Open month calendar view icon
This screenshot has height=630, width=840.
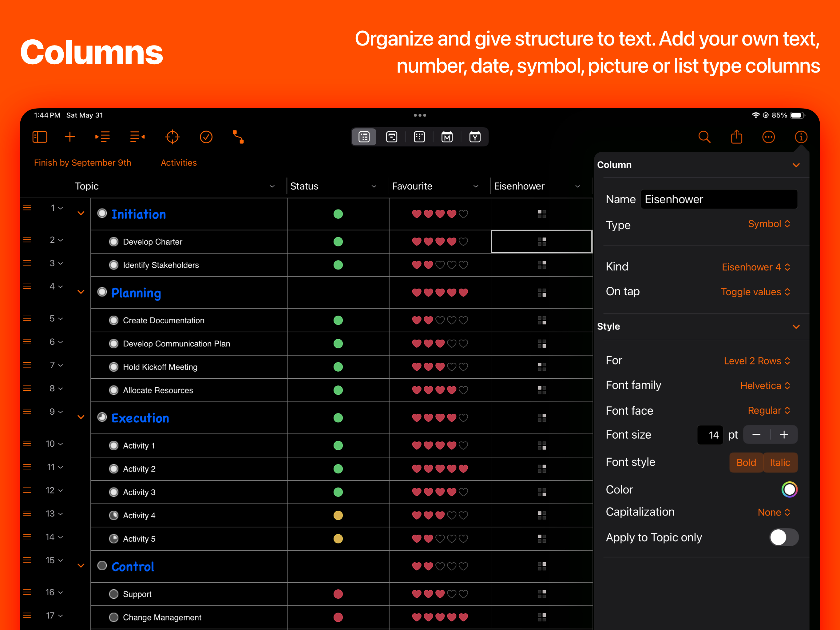coord(447,137)
